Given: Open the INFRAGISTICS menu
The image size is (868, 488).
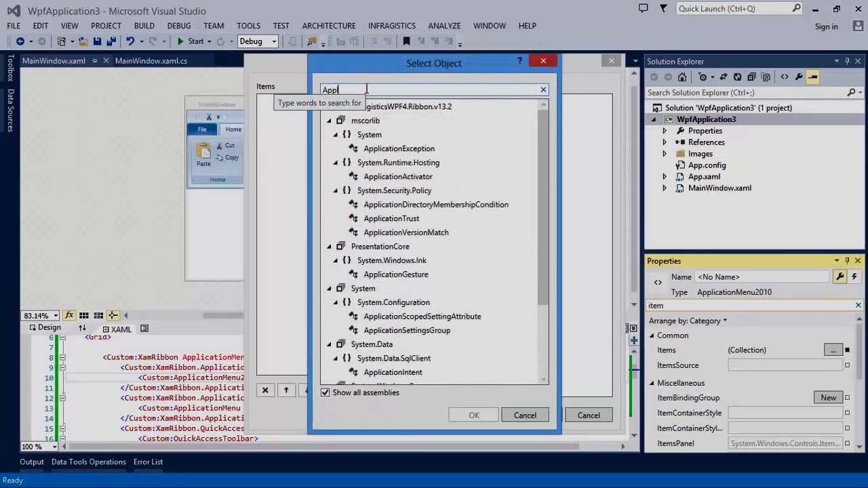Looking at the screenshot, I should pyautogui.click(x=392, y=26).
